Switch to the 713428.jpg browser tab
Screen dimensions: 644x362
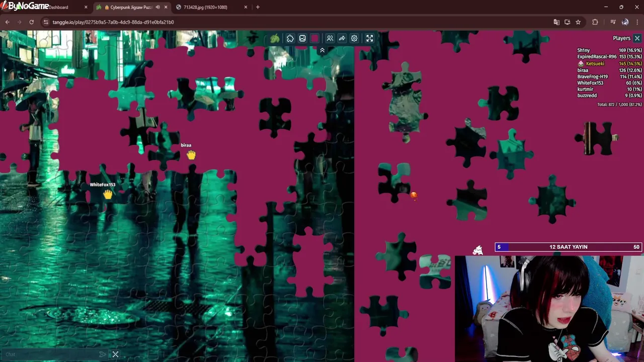click(x=211, y=7)
